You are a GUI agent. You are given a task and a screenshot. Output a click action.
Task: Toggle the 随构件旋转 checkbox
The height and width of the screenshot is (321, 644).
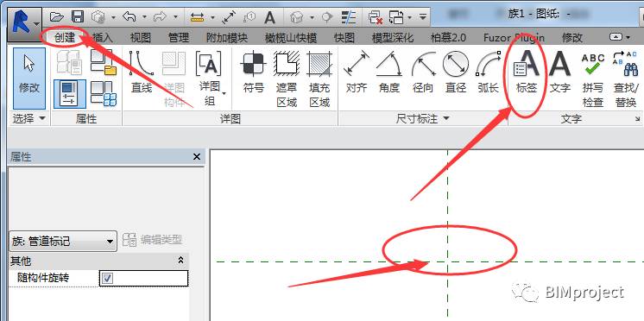(x=108, y=279)
